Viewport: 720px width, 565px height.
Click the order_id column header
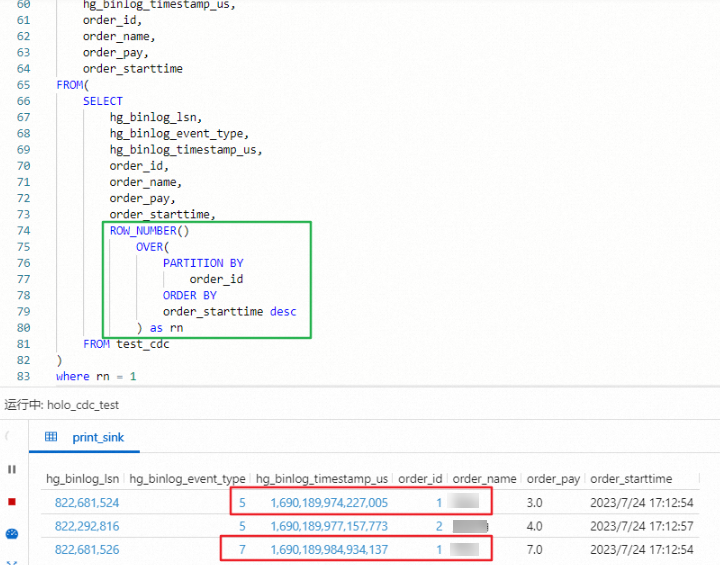420,479
